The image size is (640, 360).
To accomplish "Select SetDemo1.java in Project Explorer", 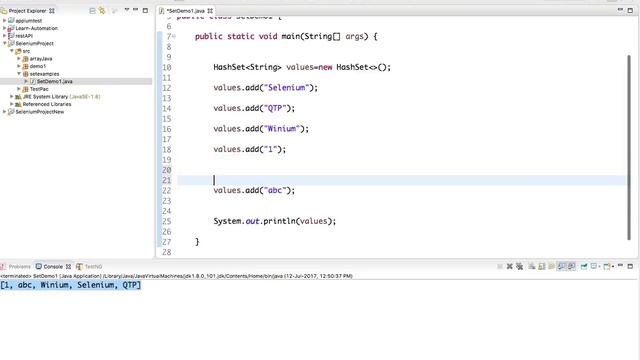I will [x=76, y=81].
